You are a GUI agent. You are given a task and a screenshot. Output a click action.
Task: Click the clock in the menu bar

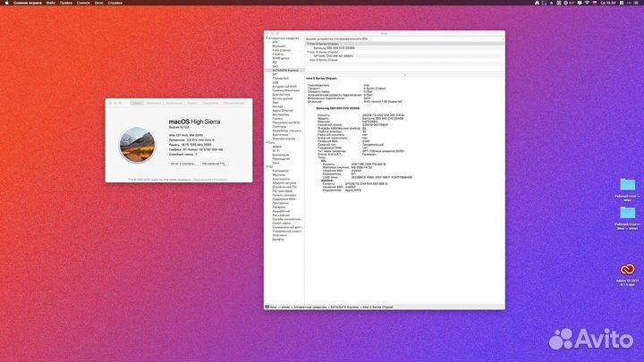tap(608, 3)
